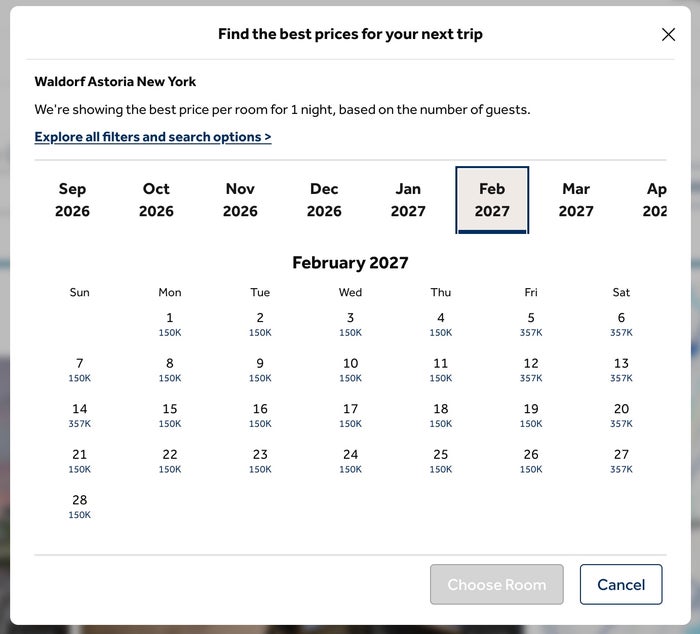Switch to the Oct 2026 month tab
The height and width of the screenshot is (634, 700).
point(156,200)
